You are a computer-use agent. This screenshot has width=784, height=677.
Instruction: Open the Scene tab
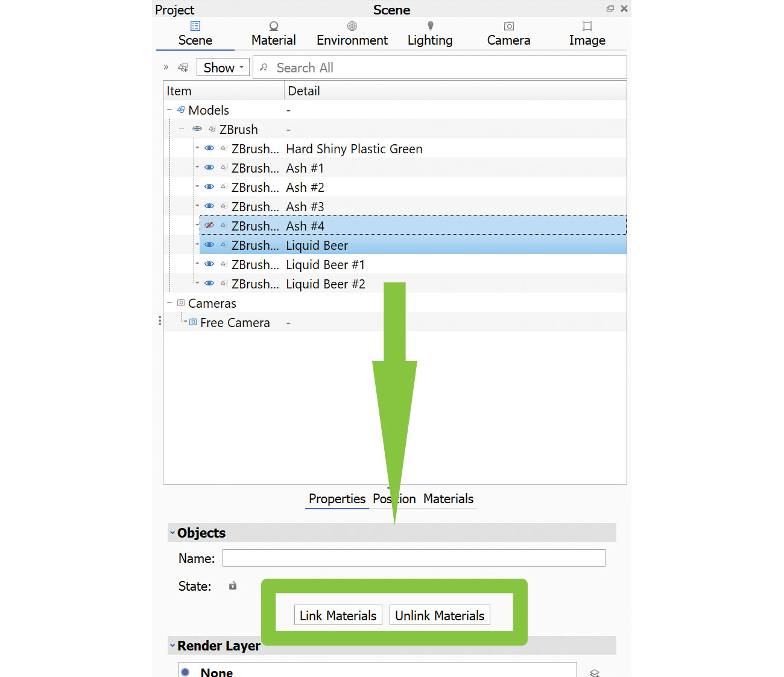point(195,34)
